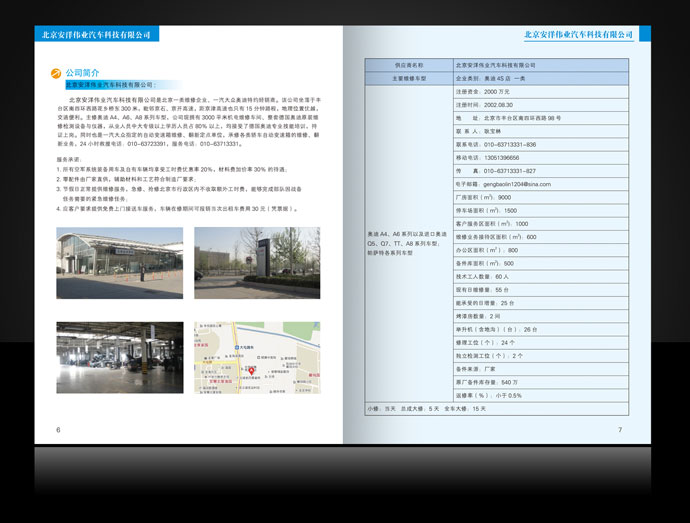
Task: Click the supplier name cell in table's first row
Action: [x=541, y=65]
